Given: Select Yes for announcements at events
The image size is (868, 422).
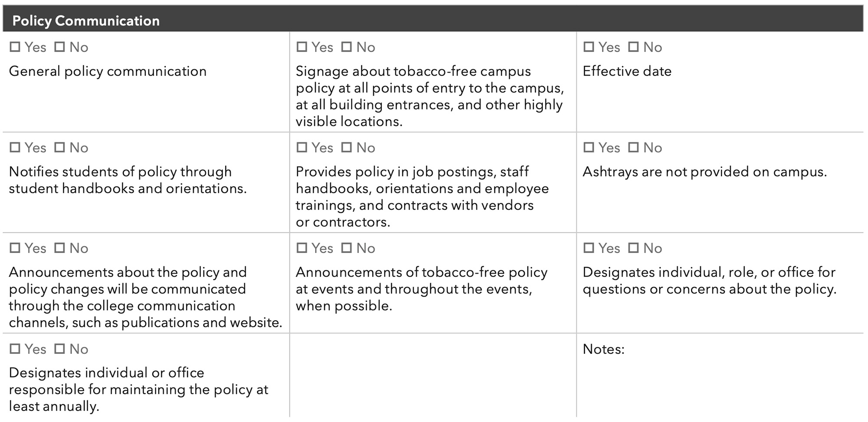Looking at the screenshot, I should [302, 248].
